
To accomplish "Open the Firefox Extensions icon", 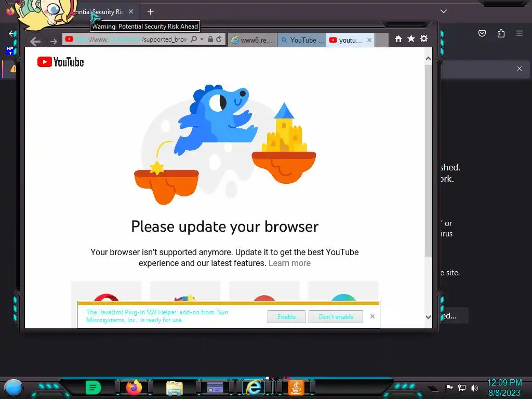I will pos(501,33).
